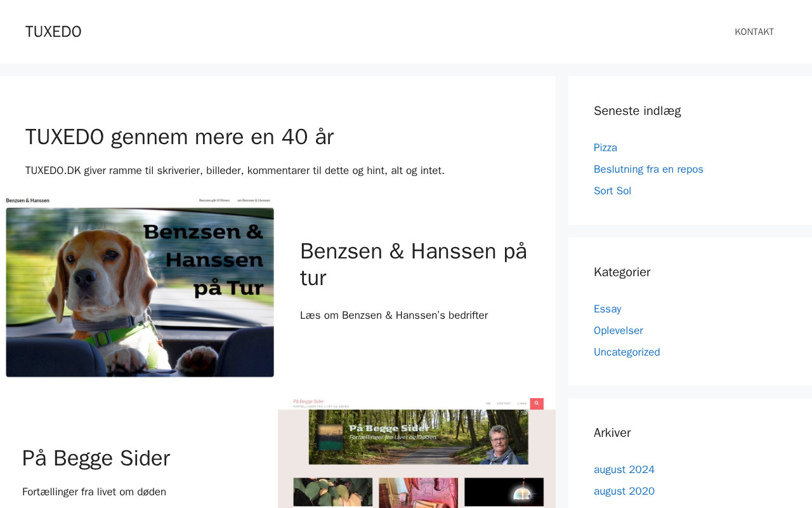Click the Seneste indlæg widget title
The height and width of the screenshot is (508, 812).
click(637, 111)
